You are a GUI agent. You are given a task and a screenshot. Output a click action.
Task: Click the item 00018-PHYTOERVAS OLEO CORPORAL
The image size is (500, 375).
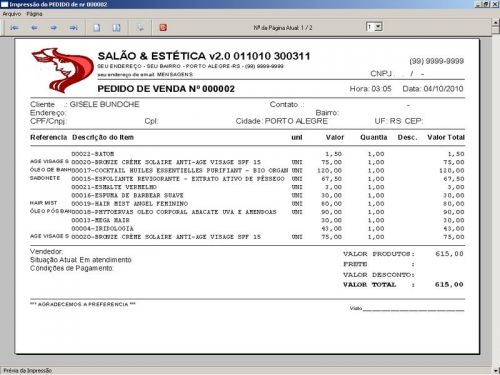pyautogui.click(x=174, y=212)
